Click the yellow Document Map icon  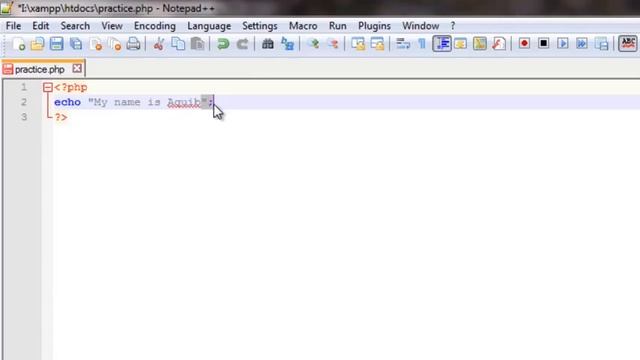[480, 44]
